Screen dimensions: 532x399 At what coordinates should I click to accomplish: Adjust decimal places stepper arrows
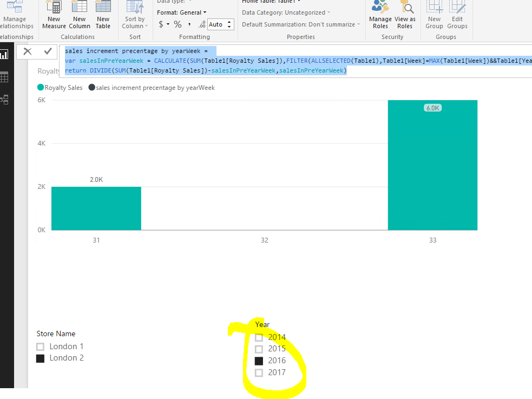point(229,24)
